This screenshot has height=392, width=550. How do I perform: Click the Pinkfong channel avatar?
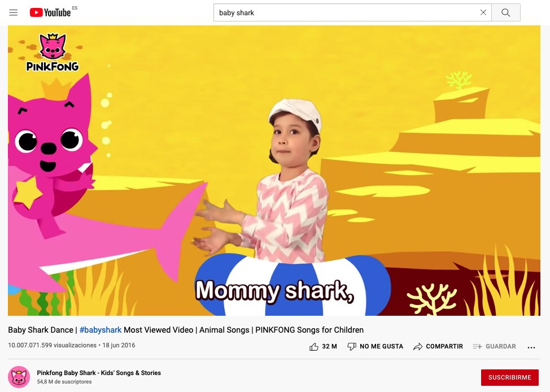19,377
